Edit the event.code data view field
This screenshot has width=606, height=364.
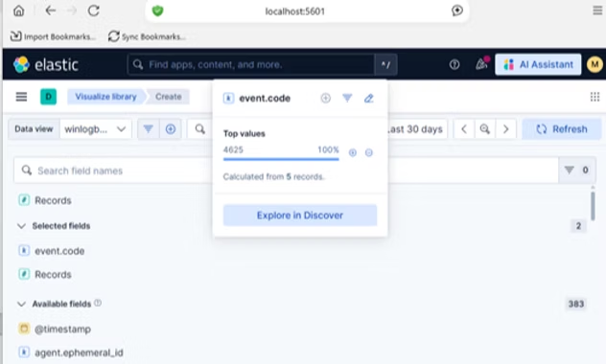coord(369,98)
